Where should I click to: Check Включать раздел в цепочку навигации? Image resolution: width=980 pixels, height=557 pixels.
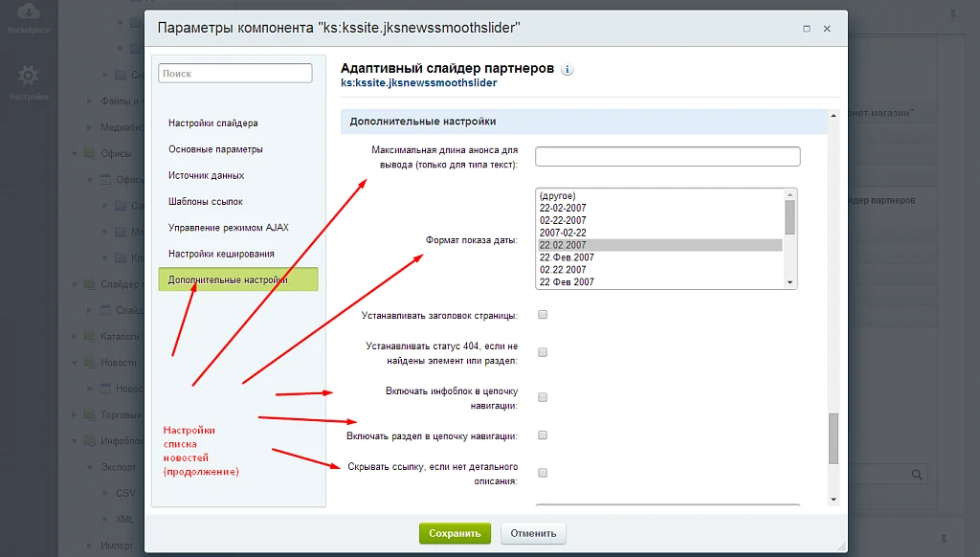543,435
